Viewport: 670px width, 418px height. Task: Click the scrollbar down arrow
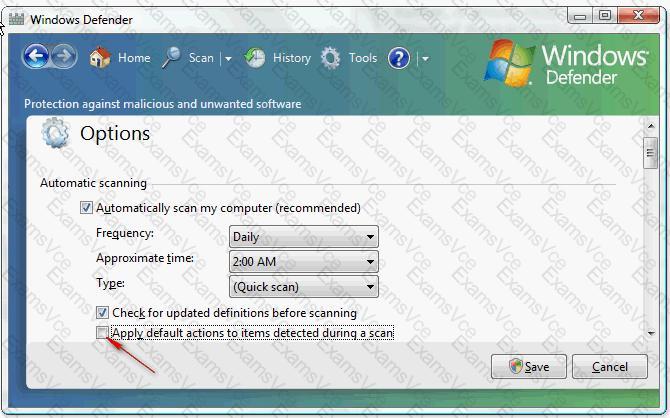click(x=651, y=333)
